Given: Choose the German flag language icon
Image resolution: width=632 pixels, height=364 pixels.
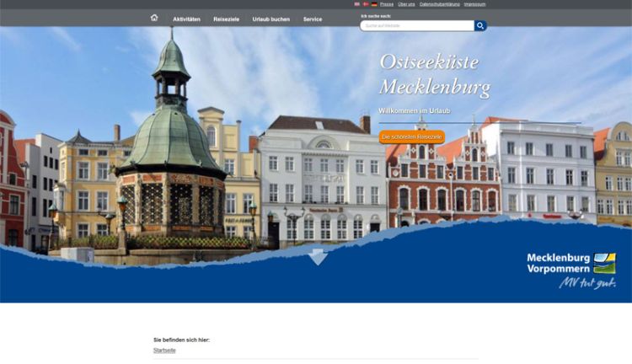Looking at the screenshot, I should (x=374, y=4).
